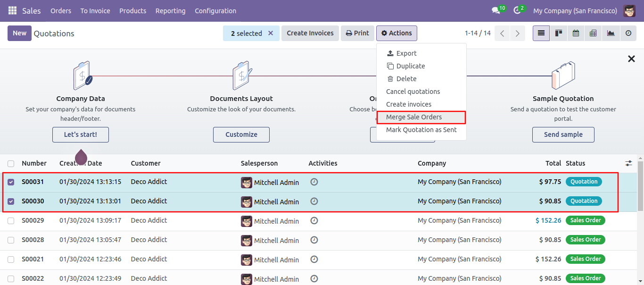Click the Send sample button
The width and height of the screenshot is (644, 285).
563,134
